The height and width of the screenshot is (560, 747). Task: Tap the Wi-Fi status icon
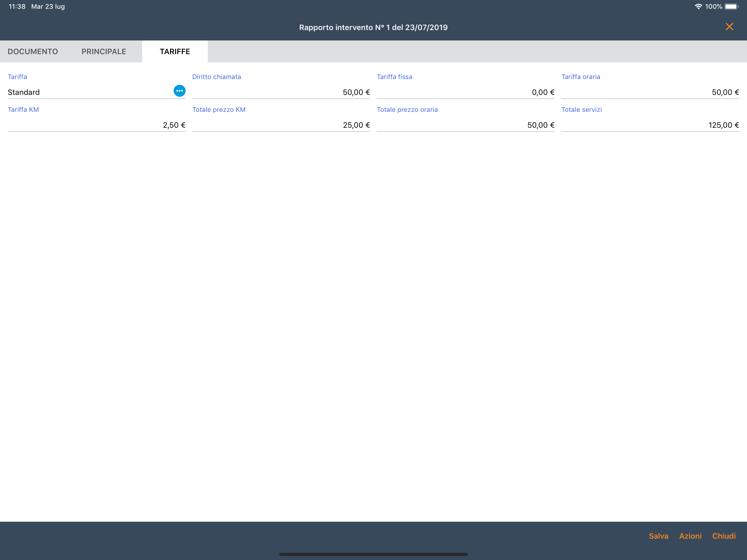[x=698, y=6]
